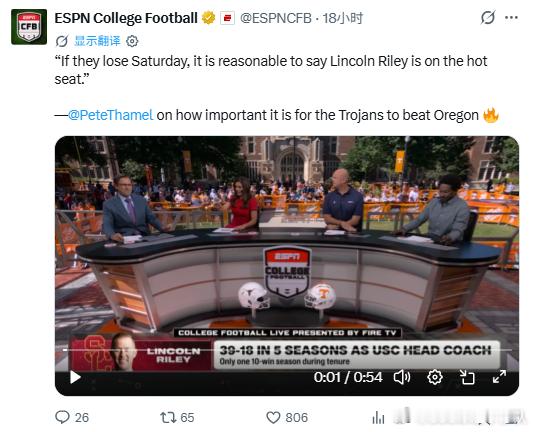
Task: Like the post with 806 likes
Action: pyautogui.click(x=287, y=417)
